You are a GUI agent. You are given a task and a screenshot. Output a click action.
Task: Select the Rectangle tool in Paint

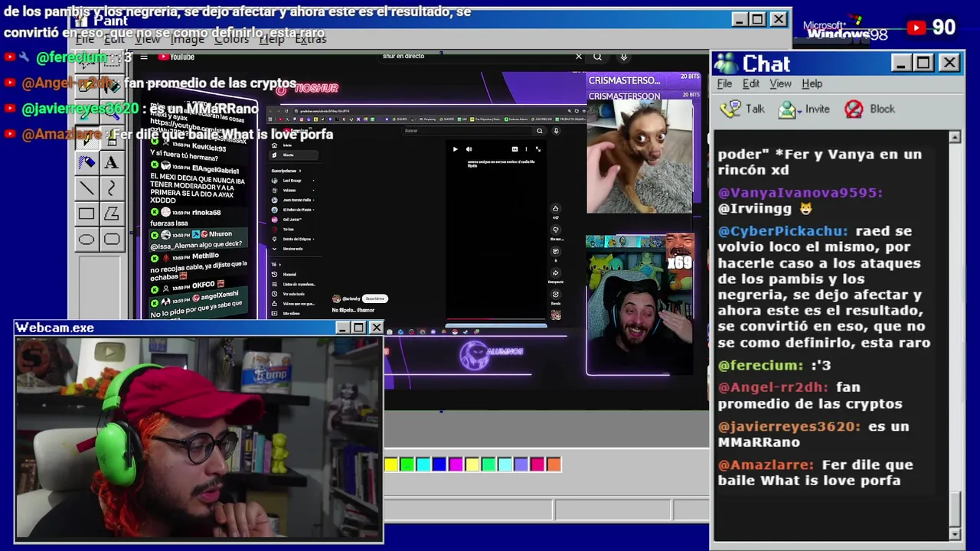tap(87, 214)
